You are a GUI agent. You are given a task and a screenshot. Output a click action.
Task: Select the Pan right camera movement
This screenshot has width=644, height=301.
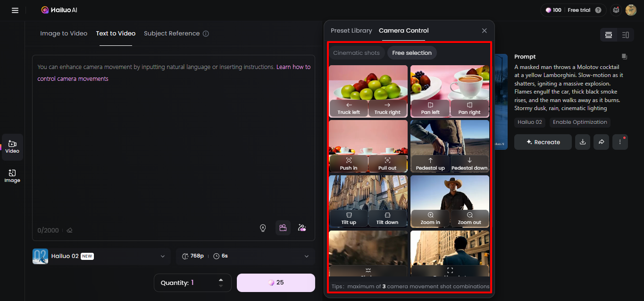469,108
